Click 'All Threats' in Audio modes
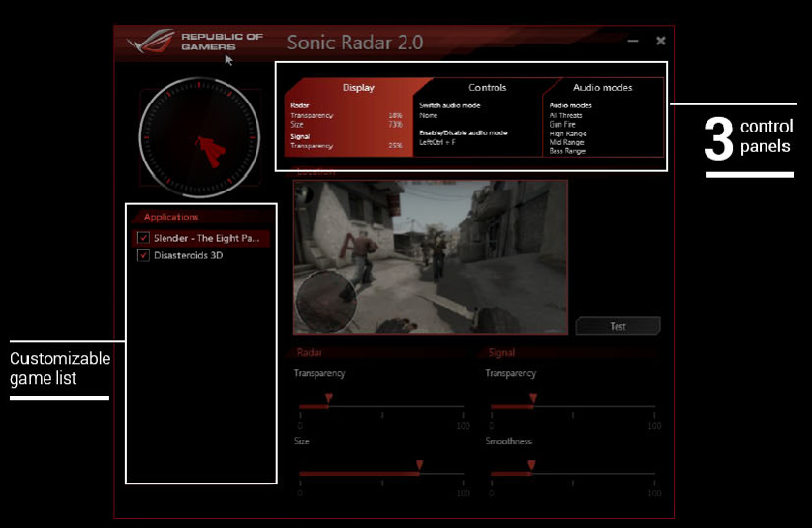Screen dimensions: 812x528 (x=565, y=115)
